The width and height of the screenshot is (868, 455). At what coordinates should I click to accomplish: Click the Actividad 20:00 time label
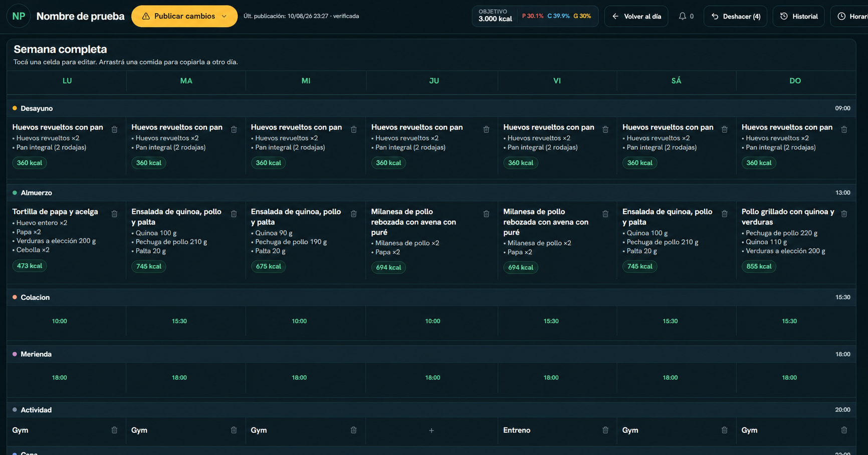click(842, 410)
